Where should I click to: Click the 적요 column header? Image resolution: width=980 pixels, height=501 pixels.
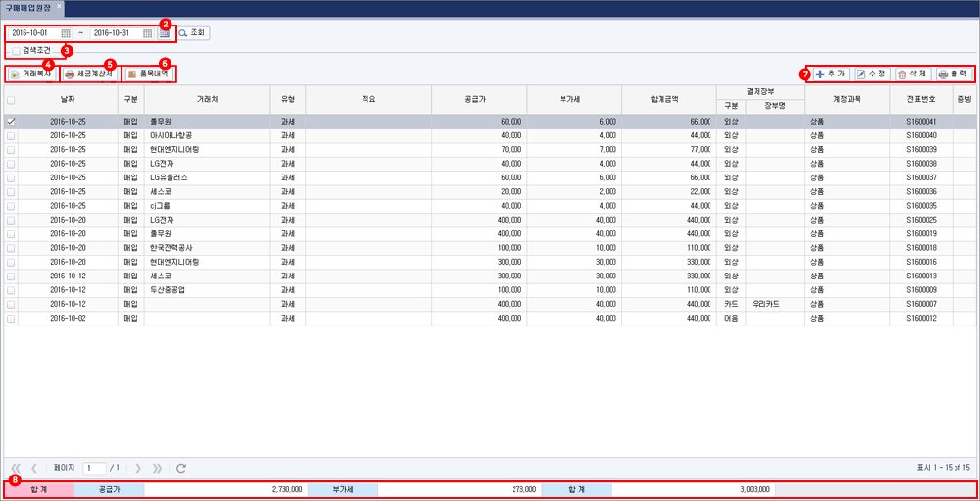(368, 99)
